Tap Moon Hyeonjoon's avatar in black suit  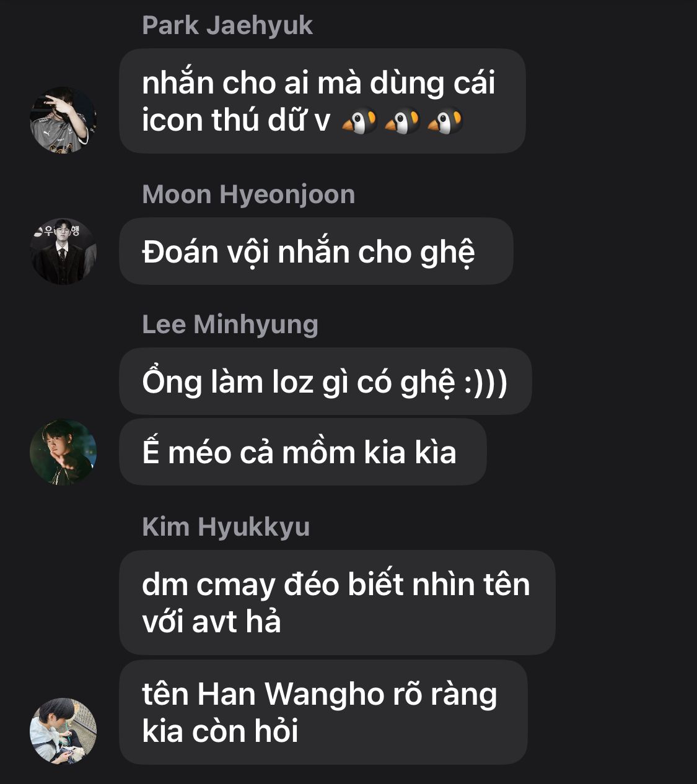(63, 251)
